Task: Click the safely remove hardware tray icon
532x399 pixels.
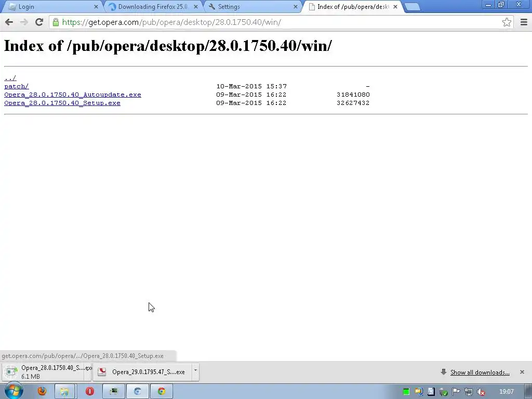Action: click(443, 392)
